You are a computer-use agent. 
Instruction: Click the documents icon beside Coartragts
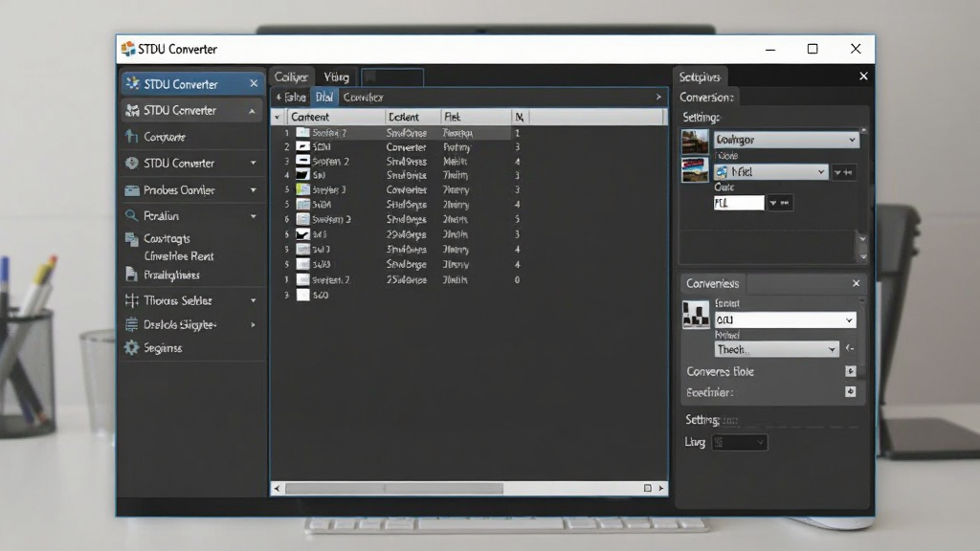[132, 238]
